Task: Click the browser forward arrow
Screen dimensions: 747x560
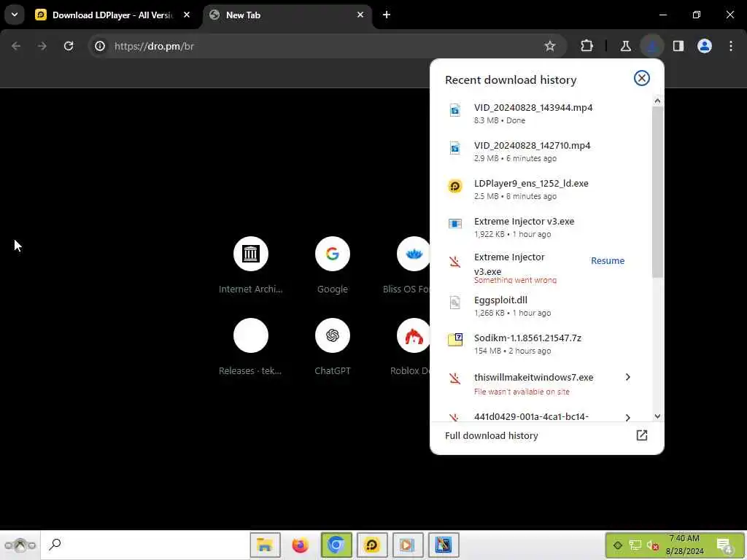Action: click(x=42, y=46)
